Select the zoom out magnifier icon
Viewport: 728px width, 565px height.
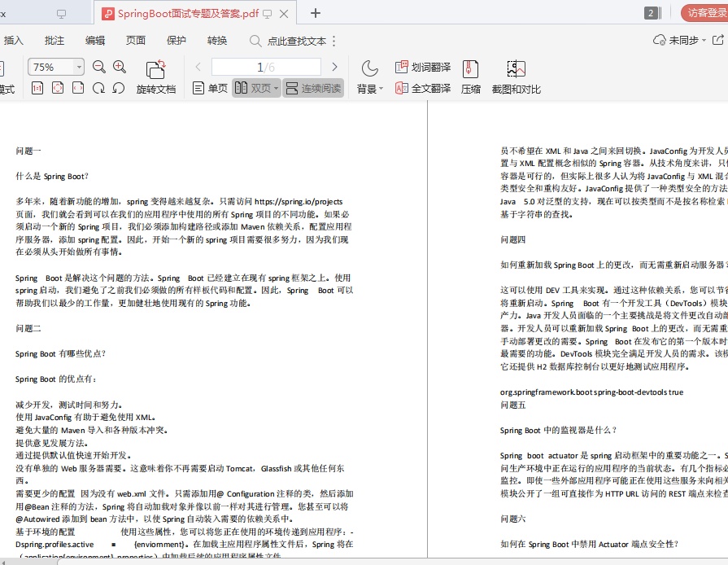click(x=98, y=66)
